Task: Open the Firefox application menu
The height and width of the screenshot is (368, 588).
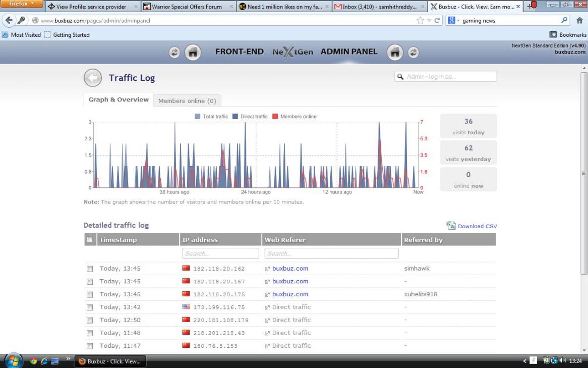Action: pyautogui.click(x=21, y=4)
